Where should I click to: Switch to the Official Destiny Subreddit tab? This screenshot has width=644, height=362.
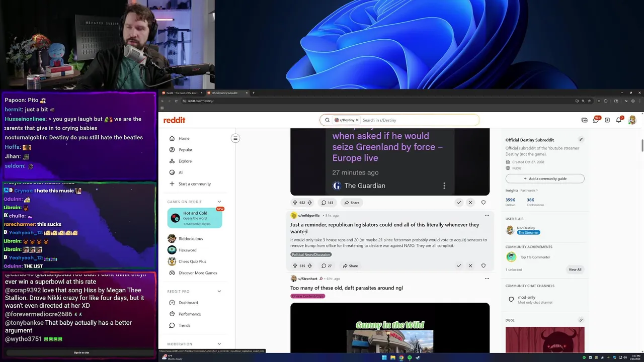(225, 93)
